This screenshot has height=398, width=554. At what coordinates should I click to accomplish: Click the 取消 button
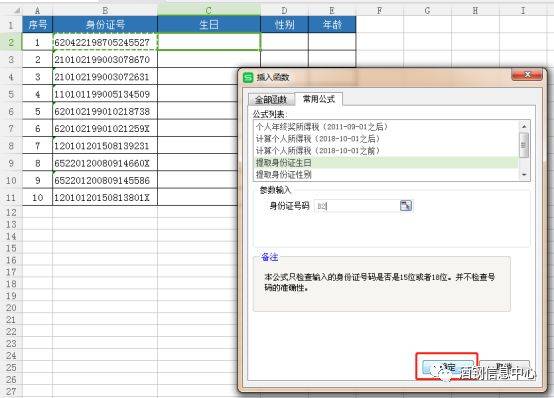(504, 367)
